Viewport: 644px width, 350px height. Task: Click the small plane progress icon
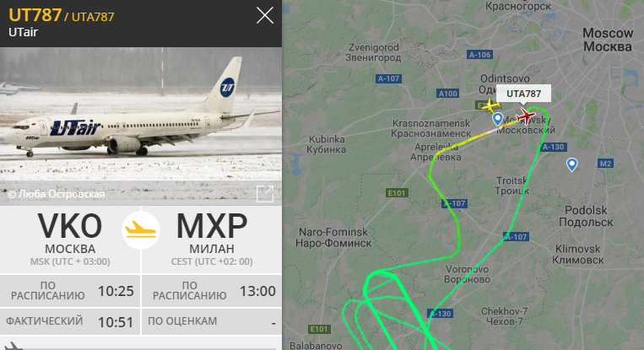tap(14, 346)
